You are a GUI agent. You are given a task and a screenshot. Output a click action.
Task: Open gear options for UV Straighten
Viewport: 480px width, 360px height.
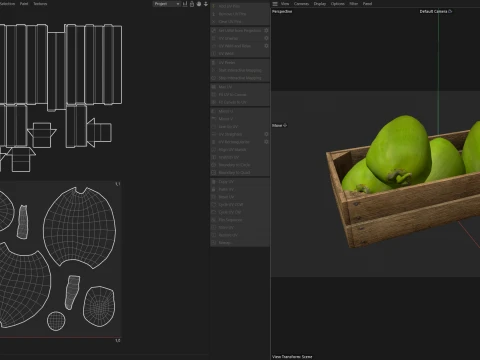coord(266,134)
